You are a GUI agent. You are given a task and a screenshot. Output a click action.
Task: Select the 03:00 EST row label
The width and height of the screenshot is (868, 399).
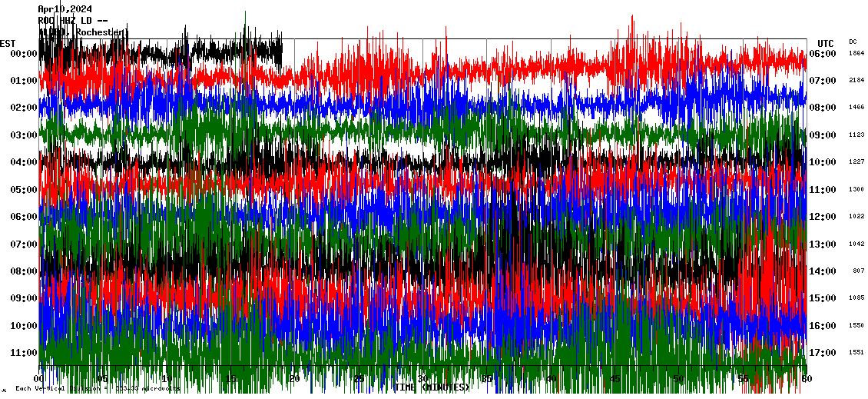point(24,135)
